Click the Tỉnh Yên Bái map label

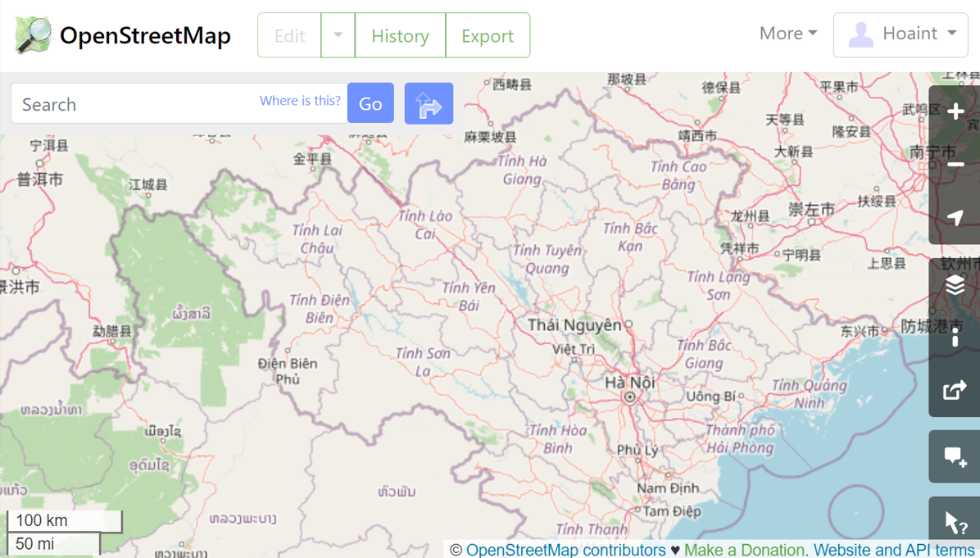pos(469,296)
